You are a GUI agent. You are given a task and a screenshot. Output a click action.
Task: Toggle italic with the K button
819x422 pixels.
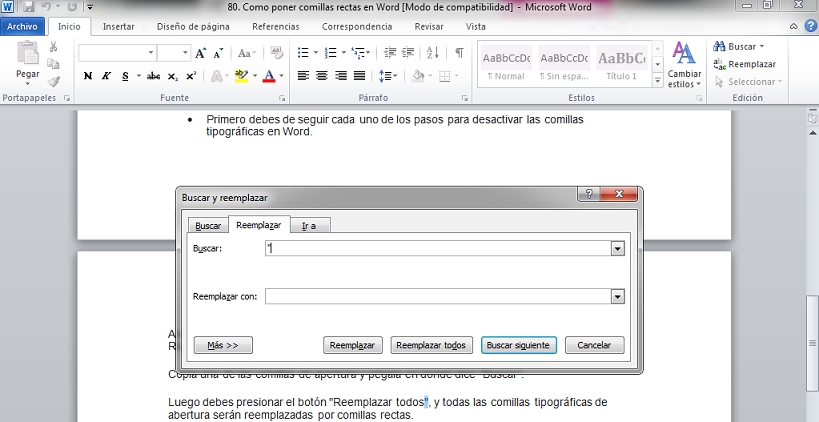point(106,76)
